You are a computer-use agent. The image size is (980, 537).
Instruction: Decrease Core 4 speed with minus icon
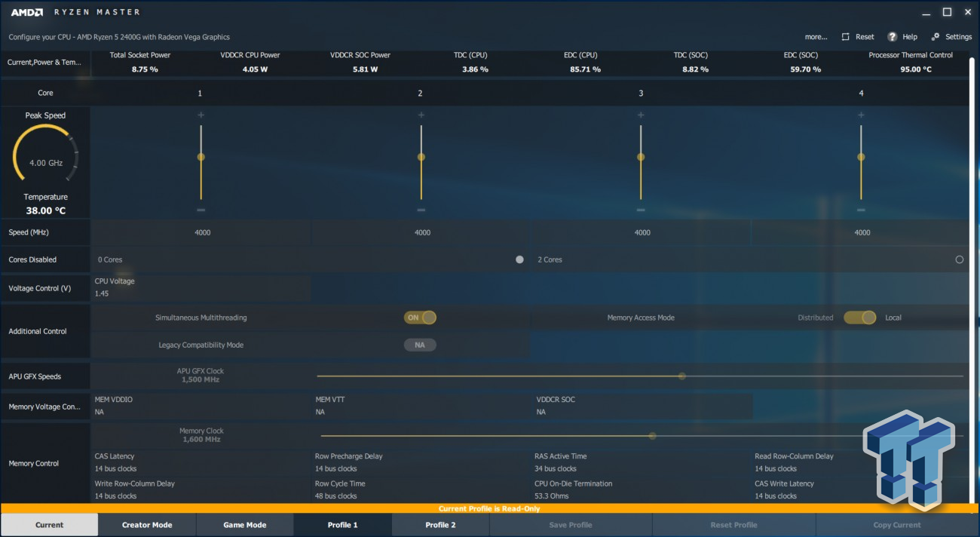pyautogui.click(x=861, y=210)
